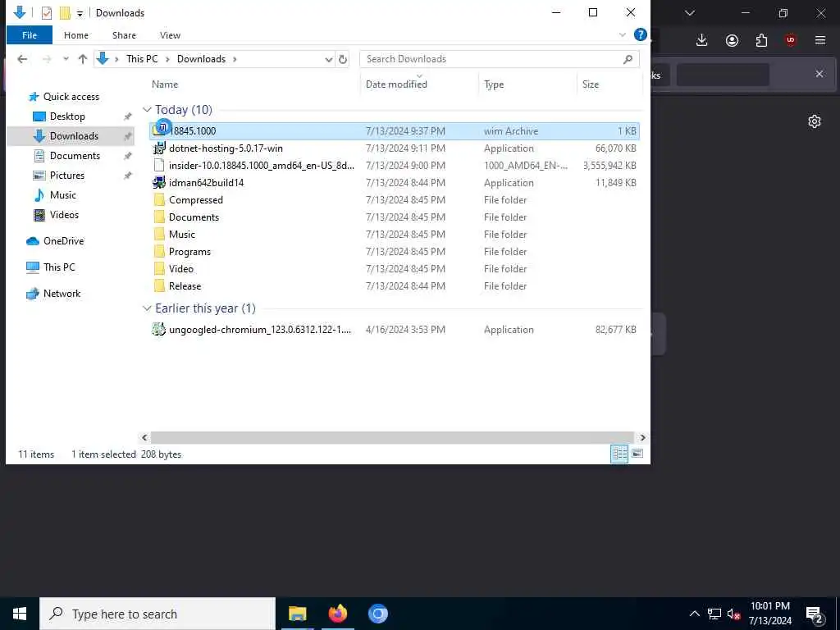Collapse the Earlier this year group
The width and height of the screenshot is (840, 630).
[x=148, y=308]
